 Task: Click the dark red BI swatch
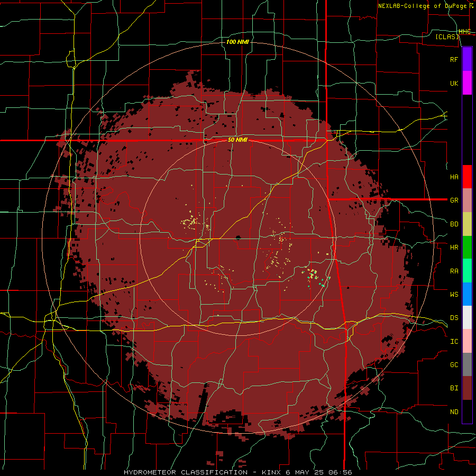coord(467,388)
